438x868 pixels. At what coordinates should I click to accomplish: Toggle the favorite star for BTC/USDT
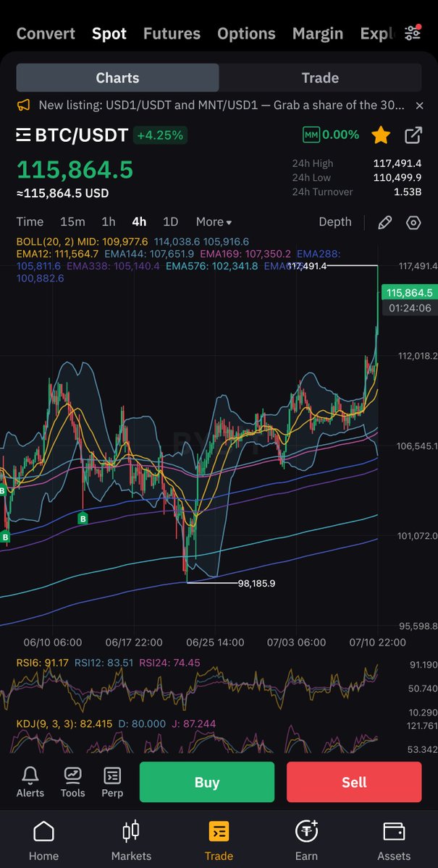point(381,135)
